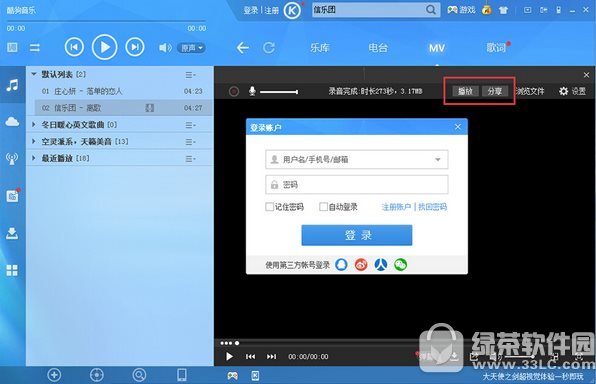Tick the 记住密码 checkbox
This screenshot has height=384, width=596.
click(x=269, y=207)
